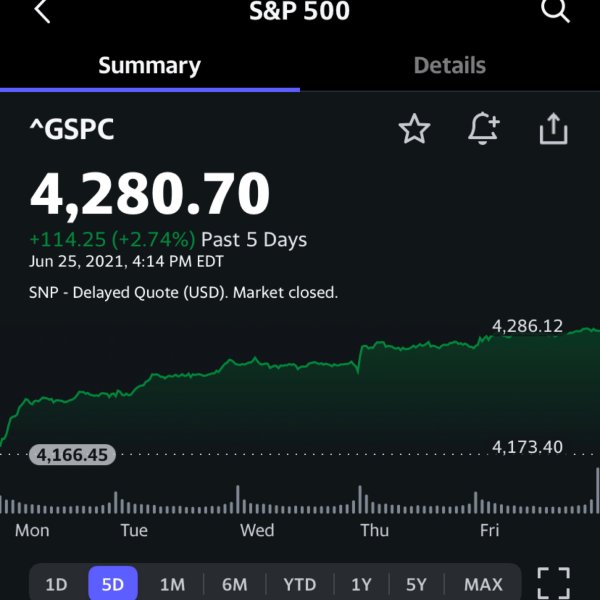The image size is (600, 600).
Task: Add ^GSPC to watchlist with star icon
Action: [414, 129]
